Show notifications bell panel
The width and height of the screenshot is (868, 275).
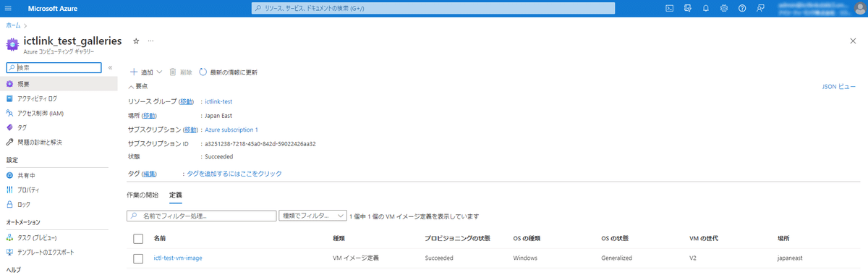[706, 8]
